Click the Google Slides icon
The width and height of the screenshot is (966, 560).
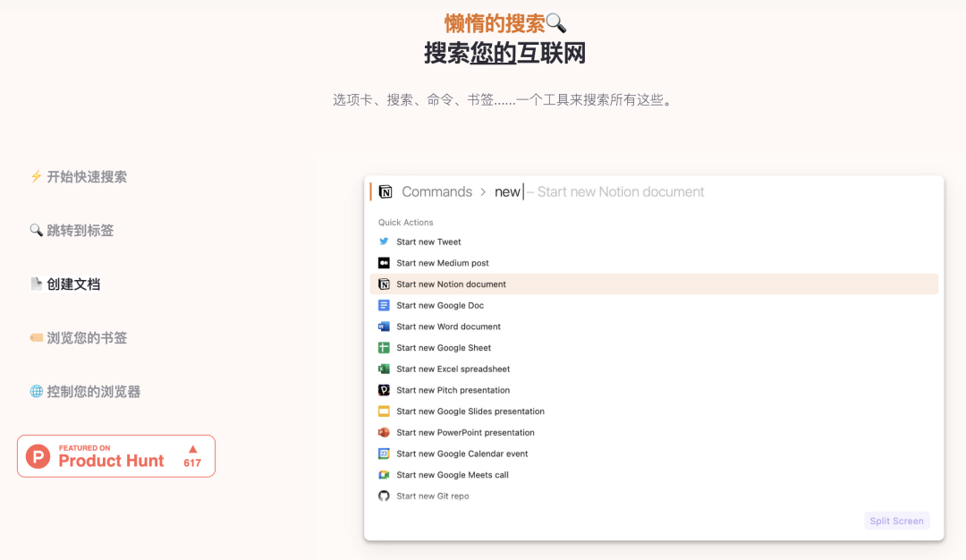tap(384, 411)
